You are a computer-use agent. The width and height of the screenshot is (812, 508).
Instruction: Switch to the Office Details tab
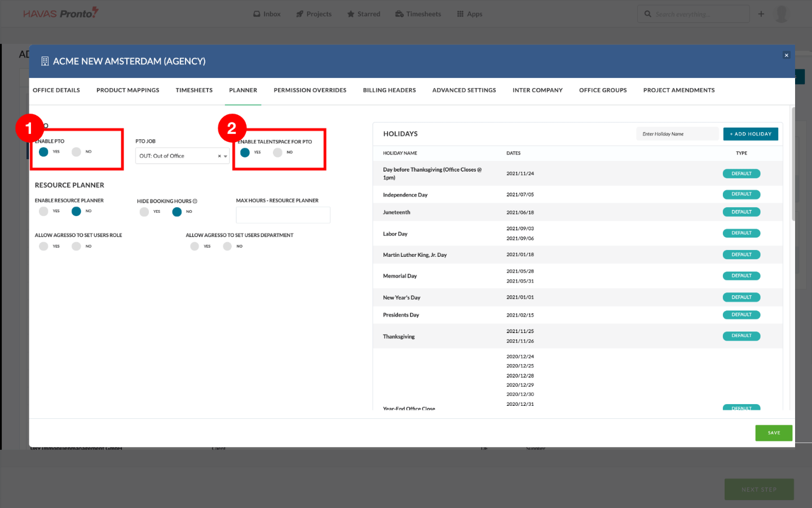56,90
